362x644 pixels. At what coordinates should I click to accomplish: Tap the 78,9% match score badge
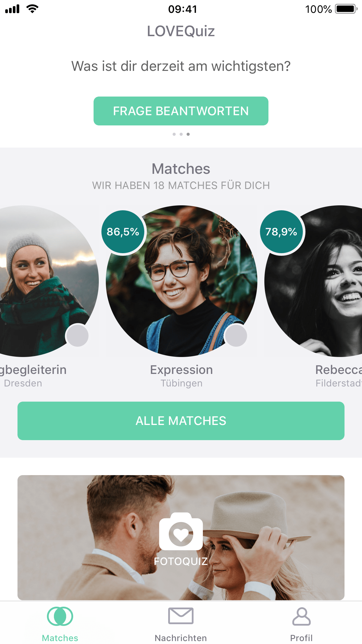pyautogui.click(x=282, y=232)
